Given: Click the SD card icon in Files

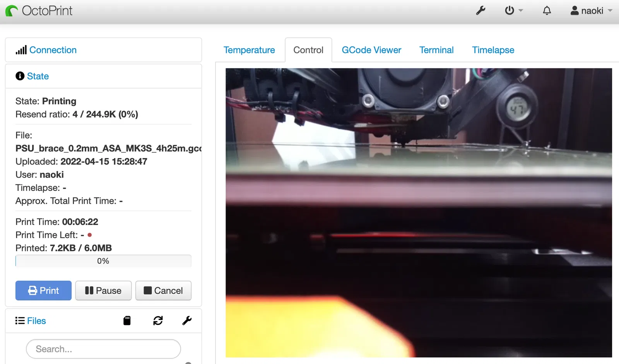Looking at the screenshot, I should pyautogui.click(x=127, y=320).
